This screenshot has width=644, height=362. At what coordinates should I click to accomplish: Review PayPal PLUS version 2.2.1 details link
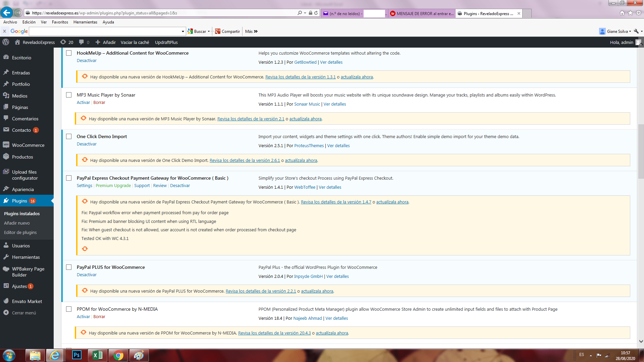point(261,291)
